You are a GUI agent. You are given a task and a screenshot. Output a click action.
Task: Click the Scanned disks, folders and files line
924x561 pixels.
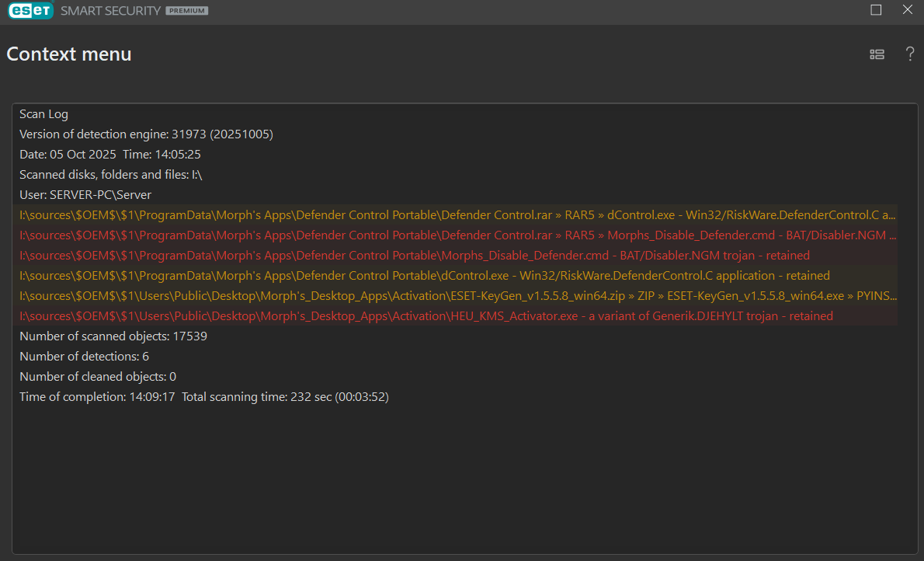coord(111,175)
